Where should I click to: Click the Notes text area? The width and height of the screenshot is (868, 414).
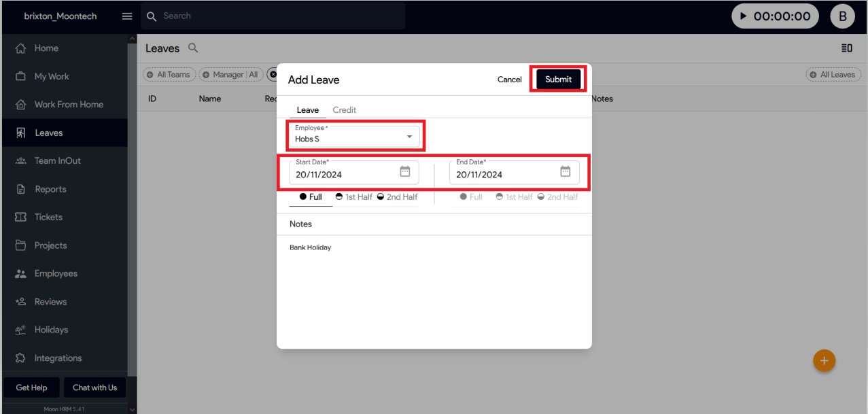(434, 286)
